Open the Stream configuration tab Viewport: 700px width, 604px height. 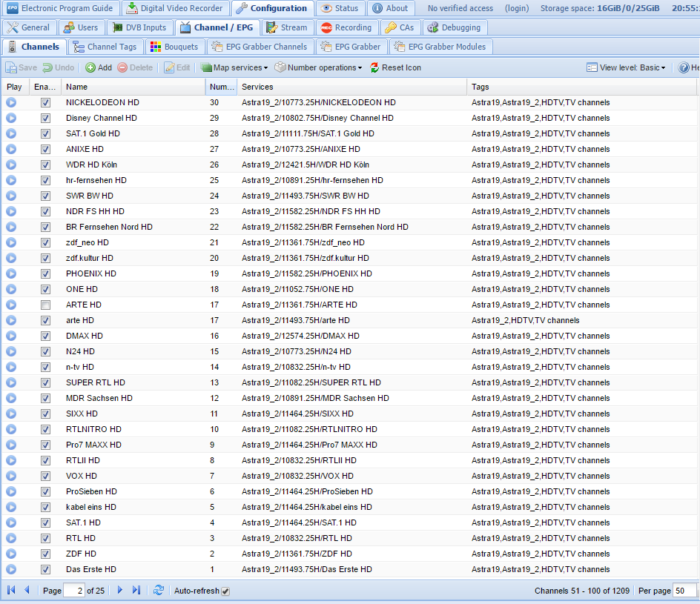[288, 27]
